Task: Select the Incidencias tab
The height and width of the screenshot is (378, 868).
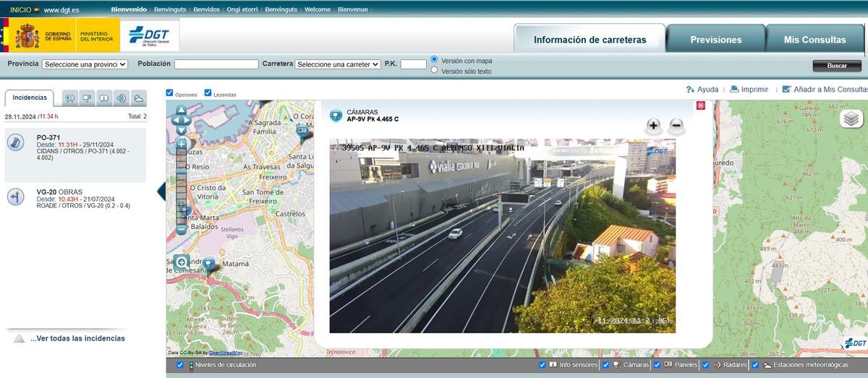Action: click(x=30, y=98)
